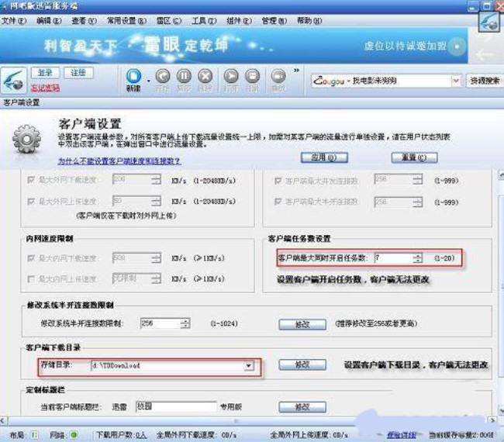Click the 客户端最大同时开启任务数 spinner

pos(417,257)
